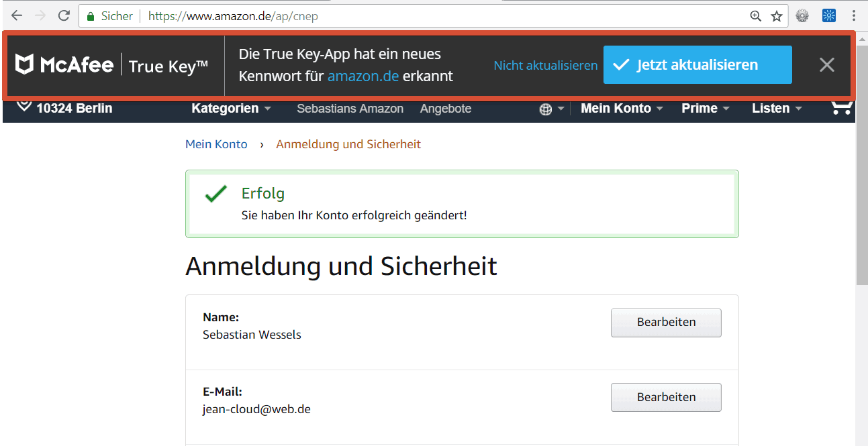Choose Nicht aktualisieren

coord(546,65)
